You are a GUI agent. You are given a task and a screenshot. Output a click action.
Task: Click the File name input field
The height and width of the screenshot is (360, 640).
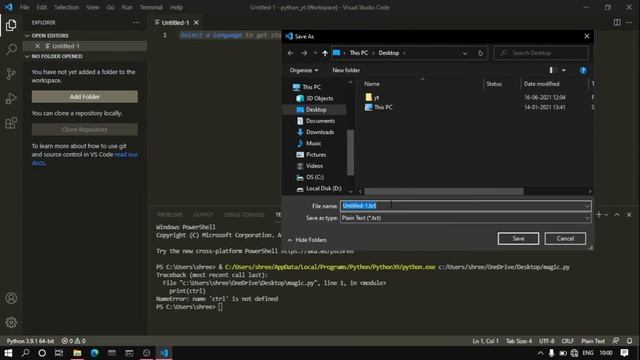(x=465, y=206)
